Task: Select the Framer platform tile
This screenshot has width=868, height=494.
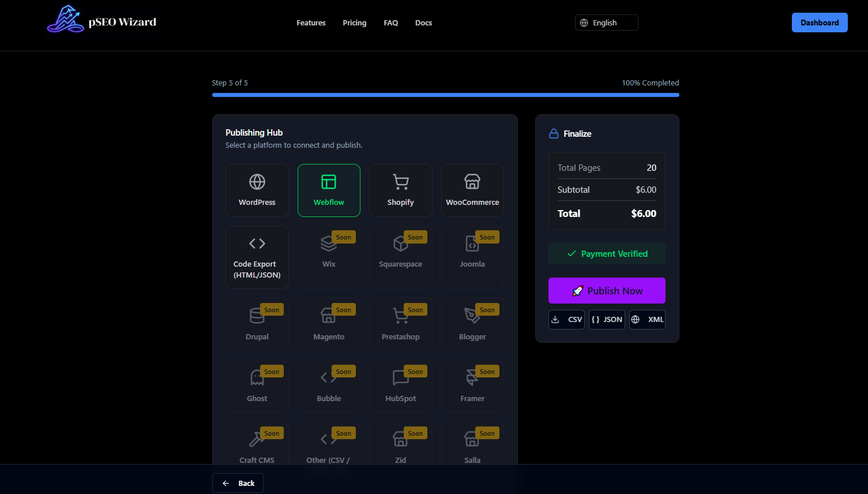Action: pos(472,386)
